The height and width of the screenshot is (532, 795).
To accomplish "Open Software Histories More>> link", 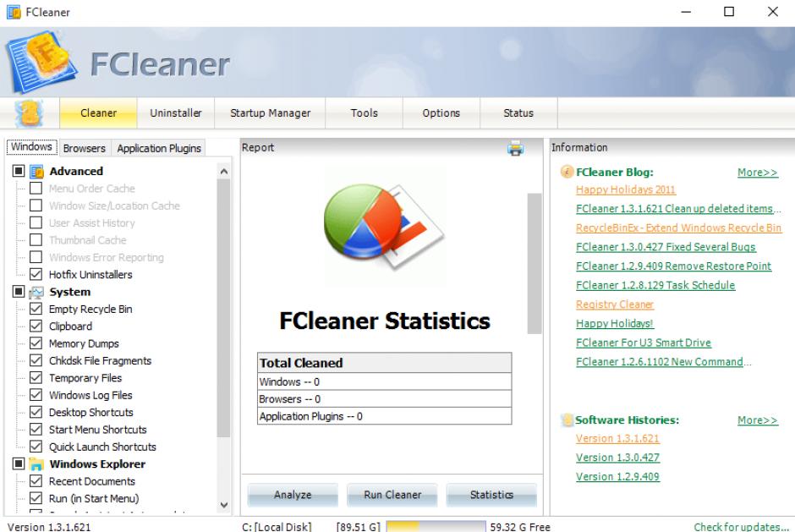I will pos(758,420).
